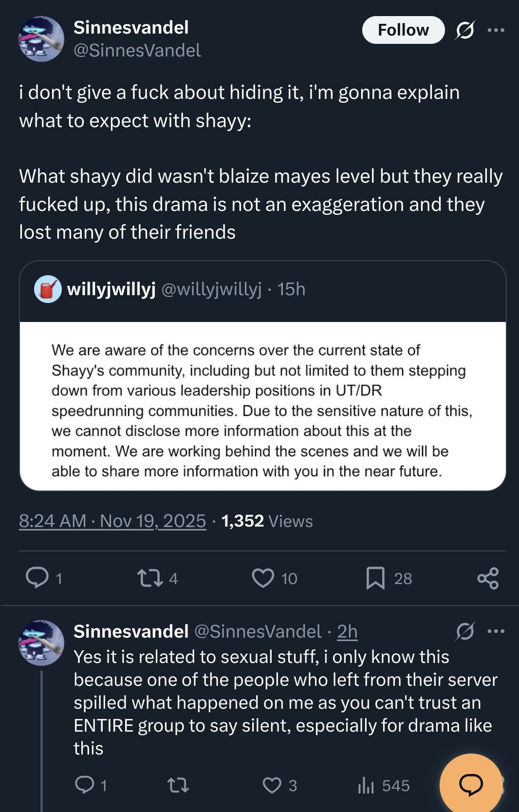519x812 pixels.
Task: Open the 2h timestamp on reply
Action: 347,631
